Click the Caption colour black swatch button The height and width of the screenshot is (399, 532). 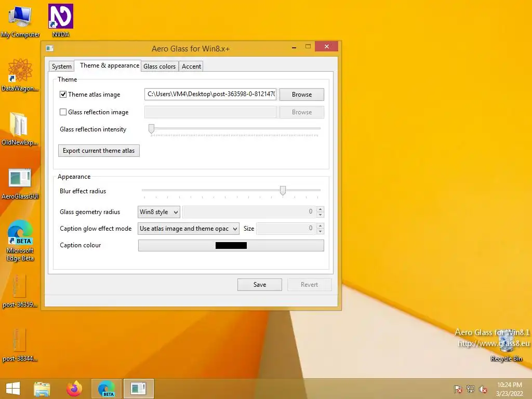(x=231, y=245)
